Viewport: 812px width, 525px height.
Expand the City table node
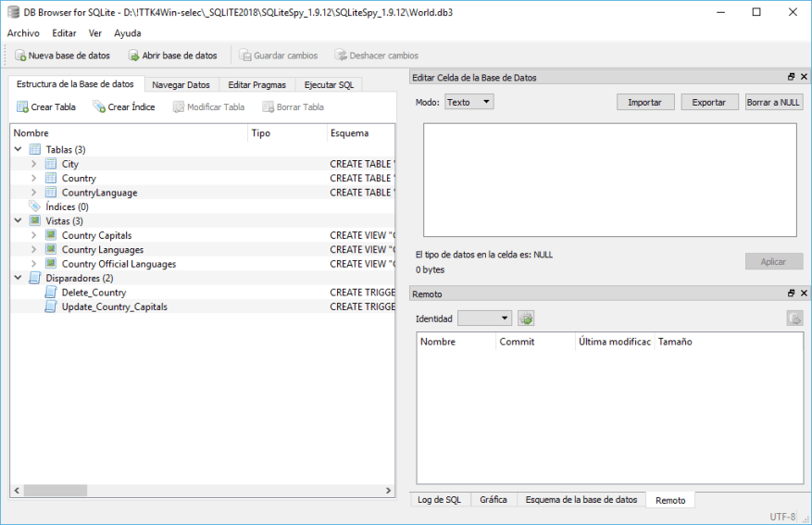[34, 164]
